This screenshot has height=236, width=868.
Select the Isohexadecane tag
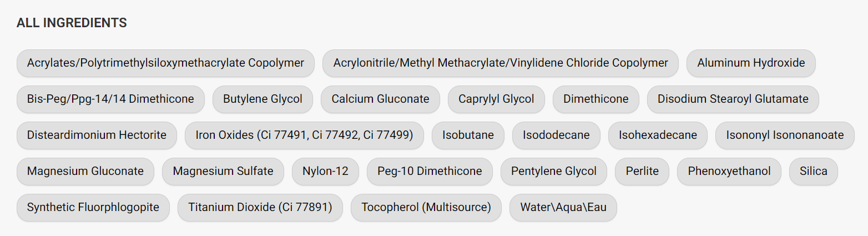coord(658,135)
